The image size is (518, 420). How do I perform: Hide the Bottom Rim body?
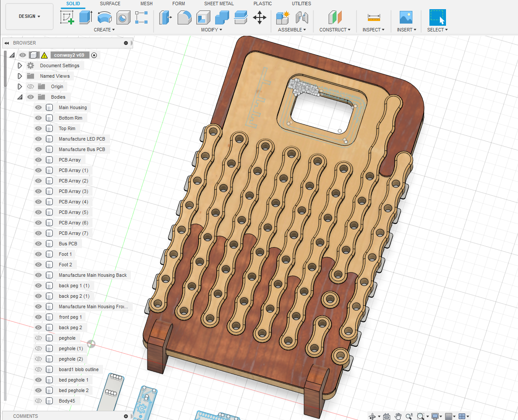coord(38,118)
